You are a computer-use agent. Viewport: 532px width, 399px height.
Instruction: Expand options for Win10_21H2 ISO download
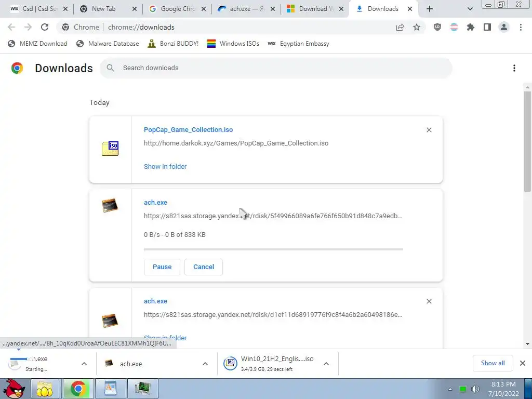pos(326,364)
